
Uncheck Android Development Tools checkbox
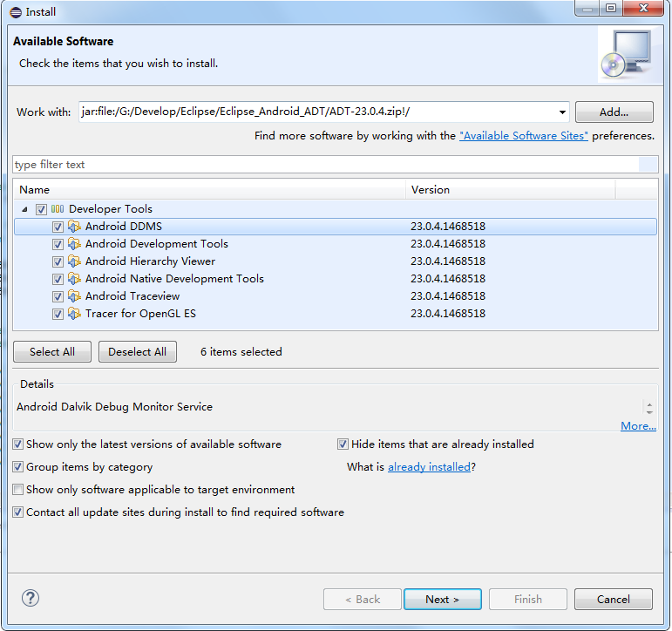click(x=58, y=244)
